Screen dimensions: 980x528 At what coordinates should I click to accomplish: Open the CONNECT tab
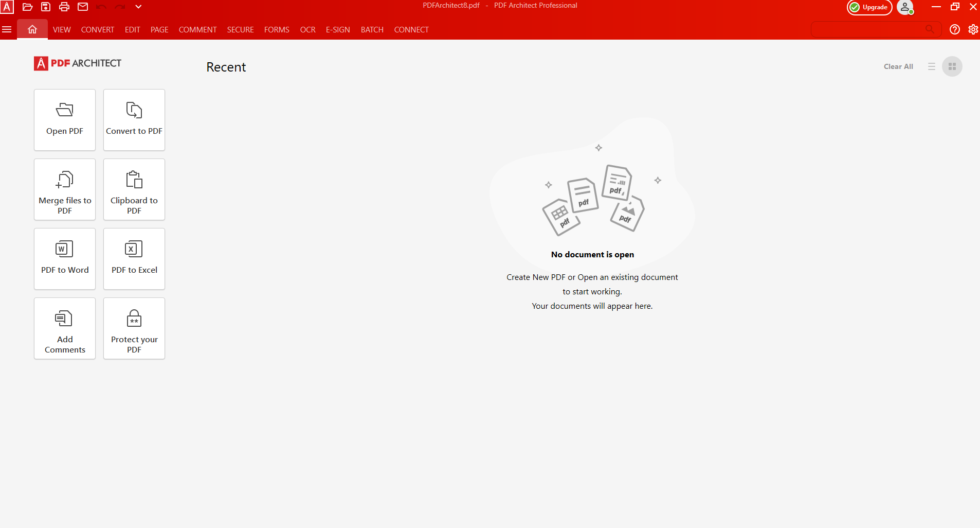point(411,30)
